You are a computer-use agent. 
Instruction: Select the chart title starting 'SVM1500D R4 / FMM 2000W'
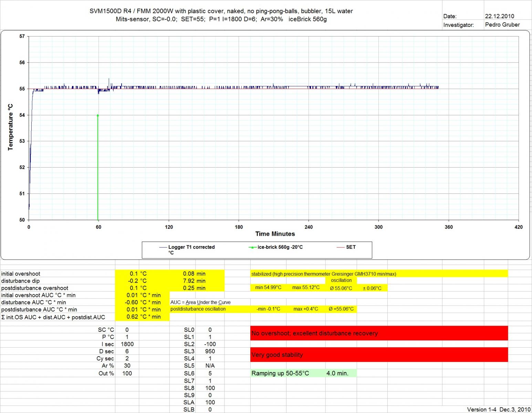point(221,15)
